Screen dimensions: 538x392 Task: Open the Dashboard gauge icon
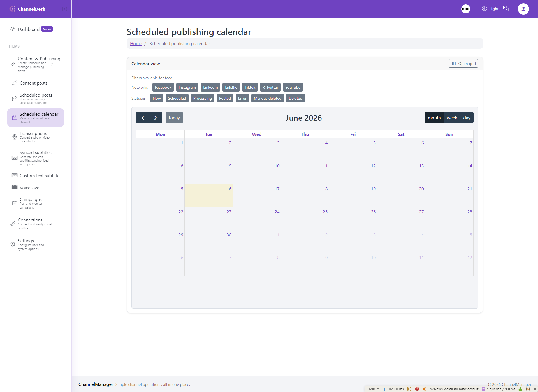click(13, 29)
